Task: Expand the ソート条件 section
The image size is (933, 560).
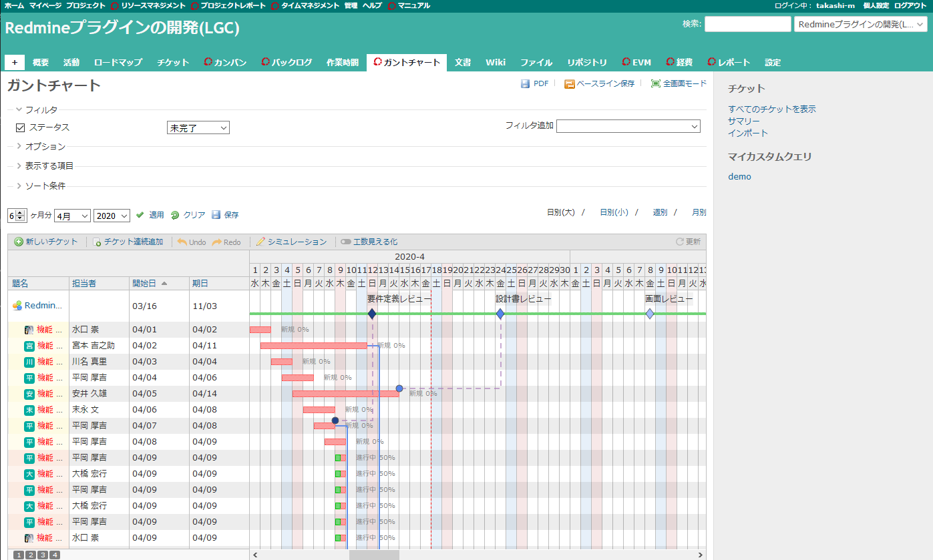Action: point(41,186)
